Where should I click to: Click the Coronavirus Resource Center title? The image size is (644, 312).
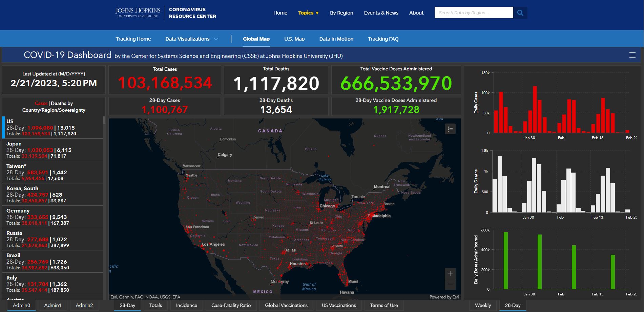(192, 13)
